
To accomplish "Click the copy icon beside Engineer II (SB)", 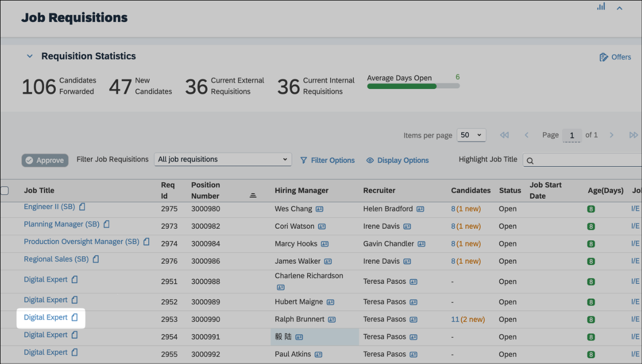I will [x=82, y=207].
